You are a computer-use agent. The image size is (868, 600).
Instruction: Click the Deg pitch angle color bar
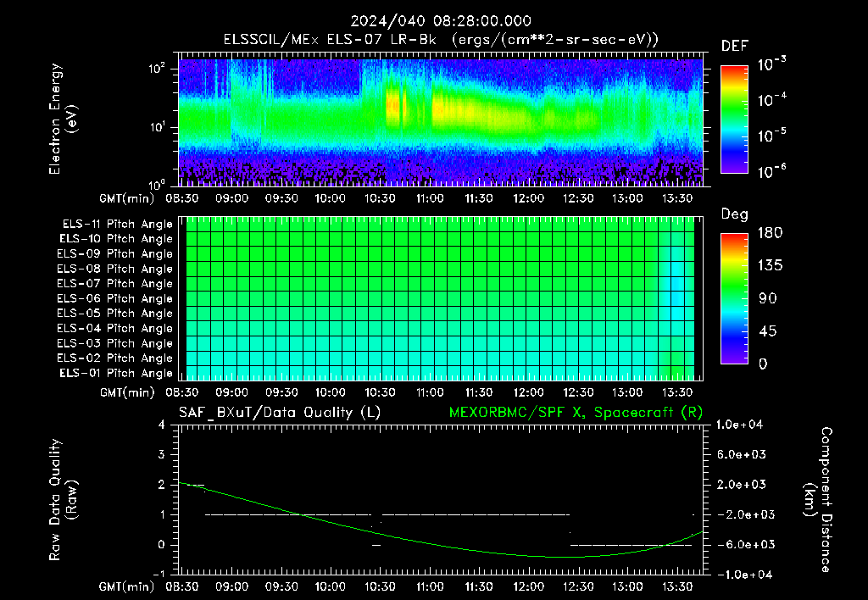click(x=734, y=298)
